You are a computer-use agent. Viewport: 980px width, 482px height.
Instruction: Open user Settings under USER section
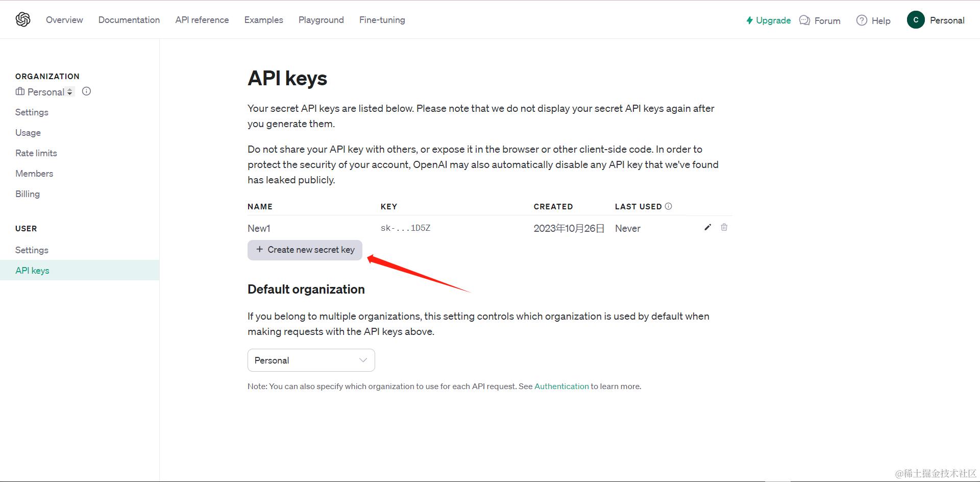pos(32,250)
